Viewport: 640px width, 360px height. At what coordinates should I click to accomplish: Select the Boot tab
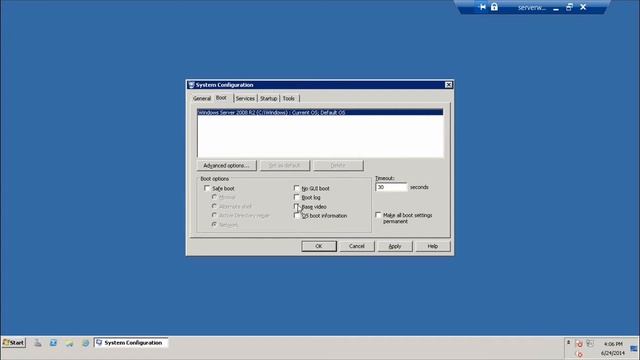[x=221, y=98]
